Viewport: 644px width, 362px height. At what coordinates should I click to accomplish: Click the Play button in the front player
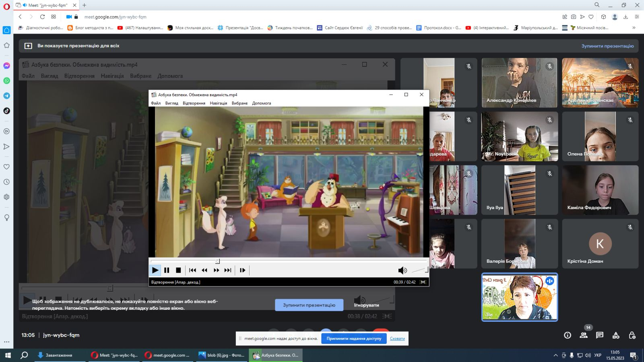point(155,270)
